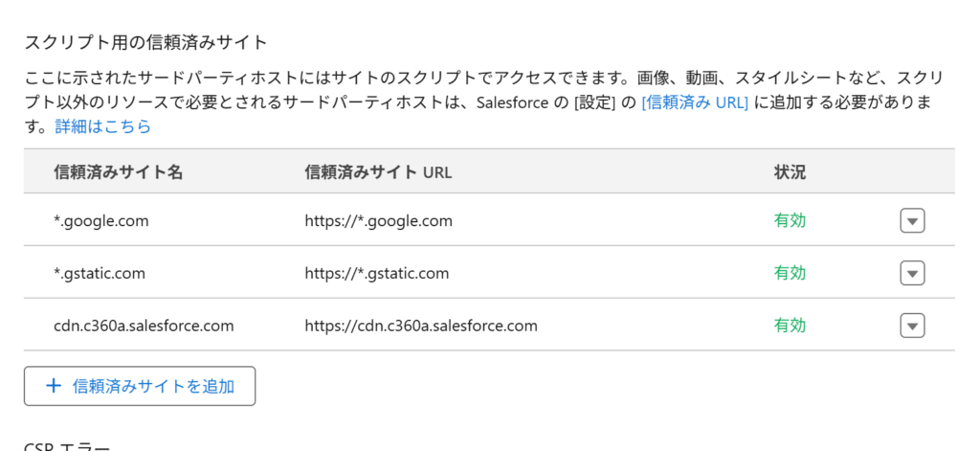This screenshot has width=980, height=451.
Task: Click the 信頼済みサイトを追加 button
Action: click(x=140, y=386)
